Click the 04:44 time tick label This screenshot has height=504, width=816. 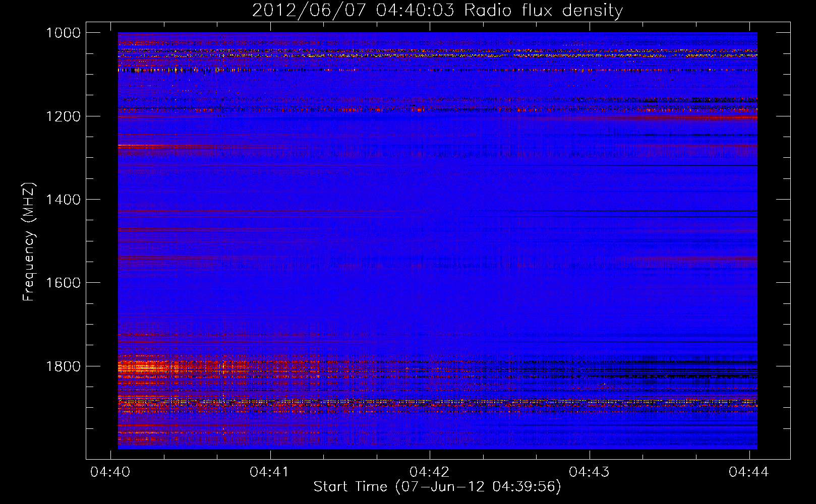click(x=749, y=472)
